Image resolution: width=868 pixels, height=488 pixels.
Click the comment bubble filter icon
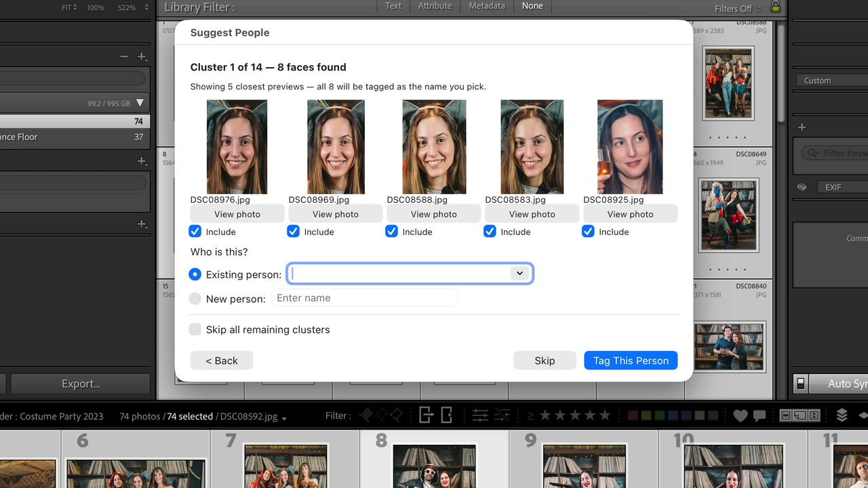tap(759, 415)
